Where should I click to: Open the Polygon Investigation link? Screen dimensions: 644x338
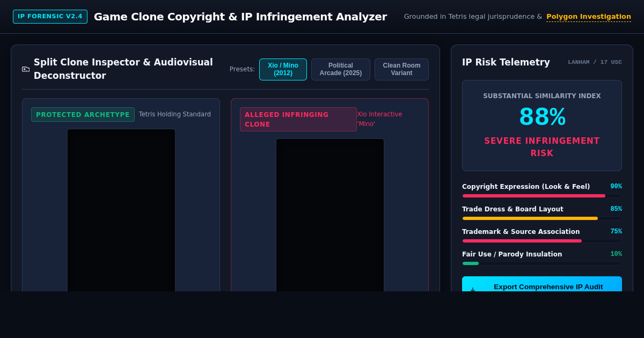(589, 17)
